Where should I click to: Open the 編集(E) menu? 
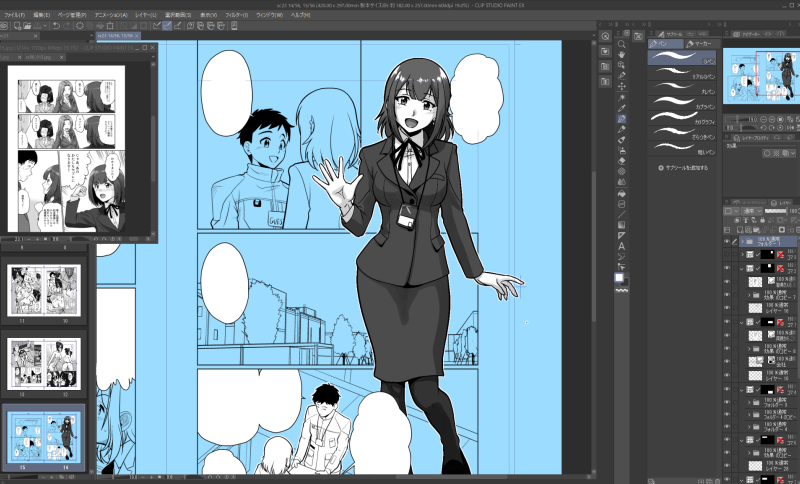coord(41,15)
